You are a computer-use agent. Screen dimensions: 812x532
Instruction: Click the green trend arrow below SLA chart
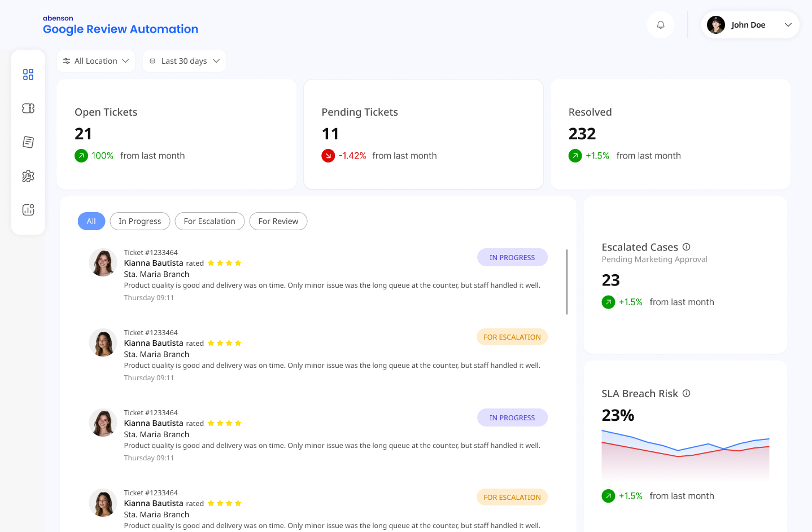[609, 496]
